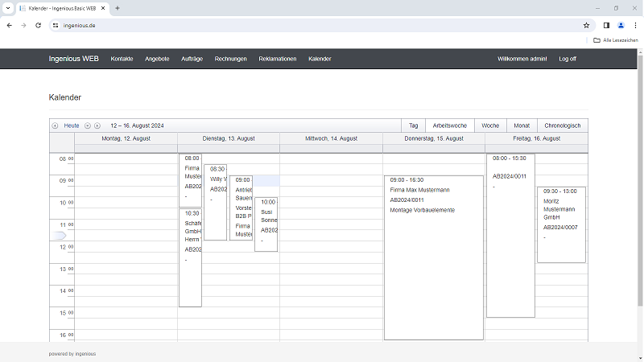Viewport: 644px width, 362px height.
Task: Close the Kalender browser tab
Action: [x=103, y=8]
